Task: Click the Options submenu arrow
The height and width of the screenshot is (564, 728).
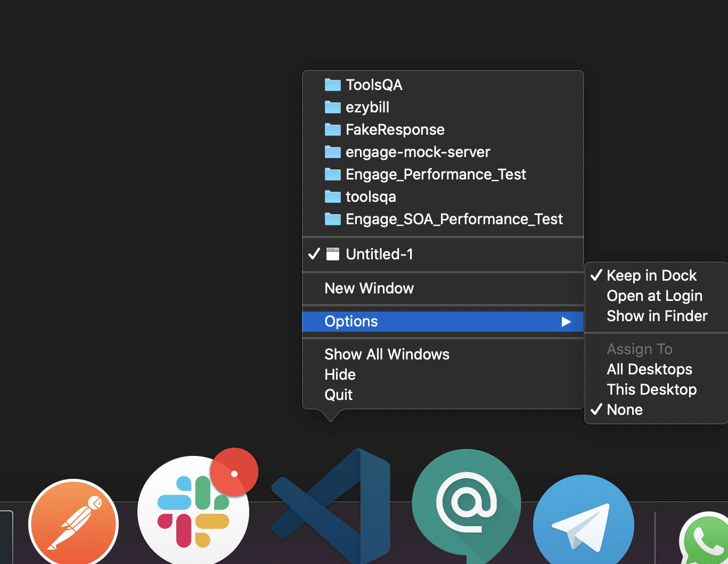Action: coord(566,321)
